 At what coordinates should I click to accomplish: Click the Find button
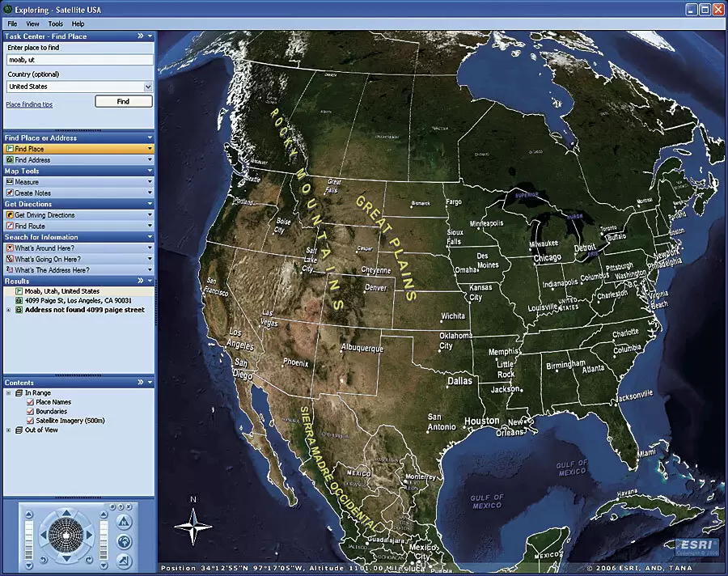[x=124, y=101]
